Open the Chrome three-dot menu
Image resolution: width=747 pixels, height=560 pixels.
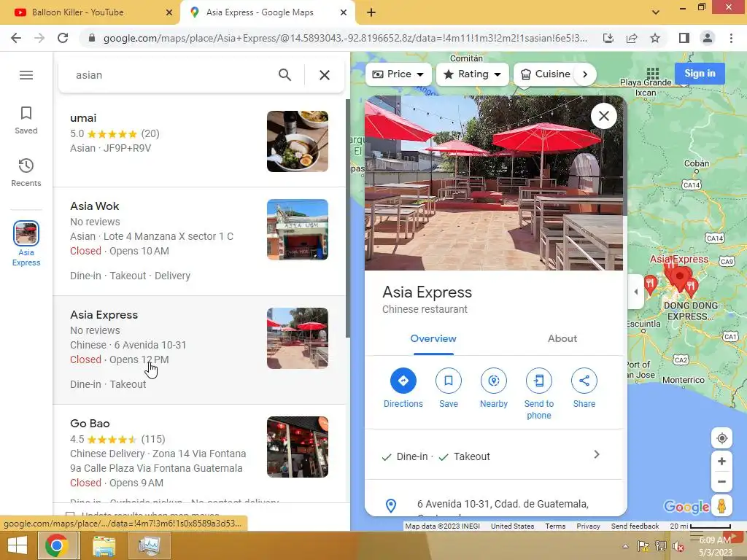(x=731, y=38)
